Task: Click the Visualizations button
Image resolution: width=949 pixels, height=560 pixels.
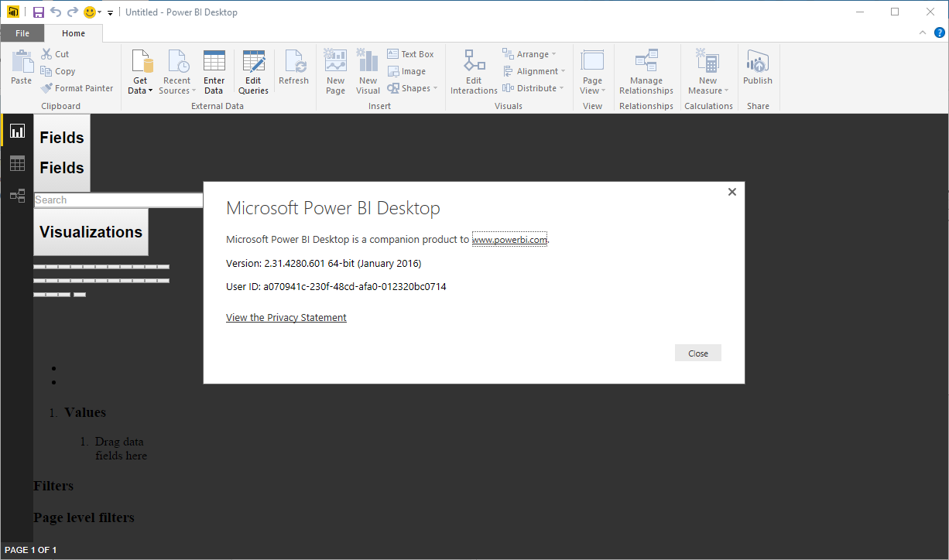Action: click(91, 232)
